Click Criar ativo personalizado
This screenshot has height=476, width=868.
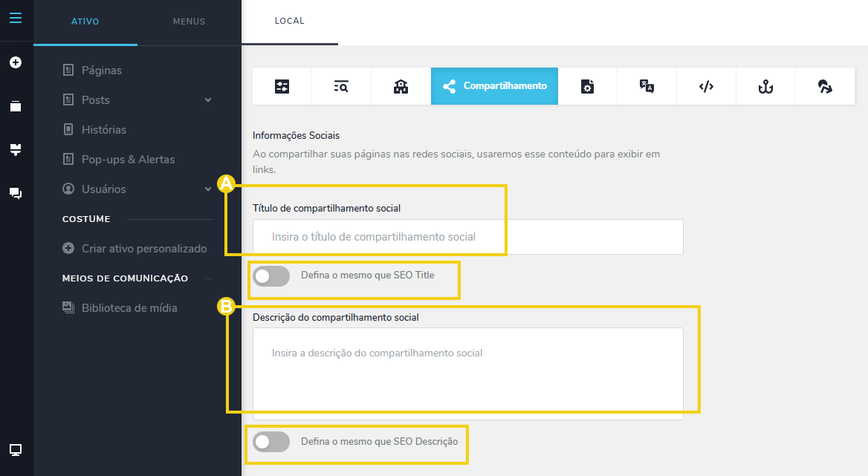(x=144, y=248)
